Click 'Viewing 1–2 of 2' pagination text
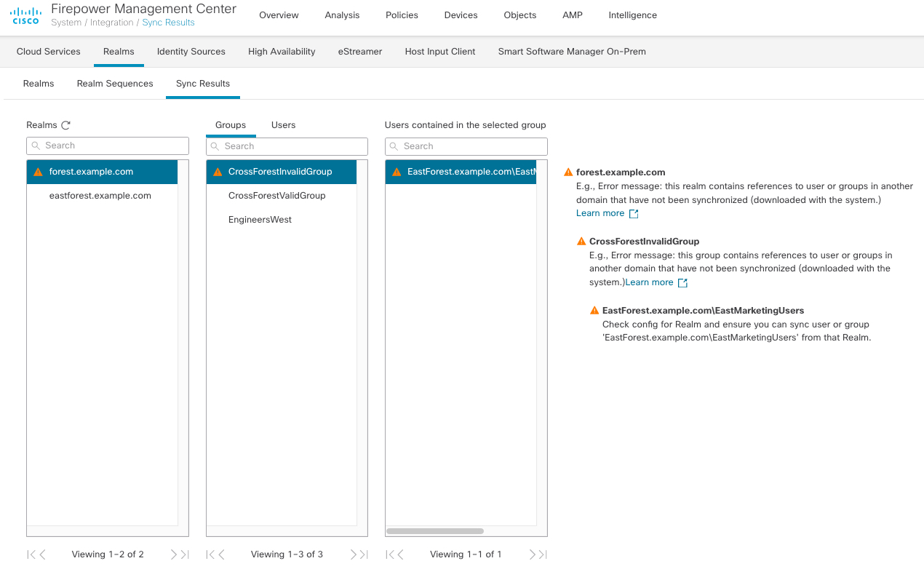Viewport: 924px width, 569px height. pos(108,554)
